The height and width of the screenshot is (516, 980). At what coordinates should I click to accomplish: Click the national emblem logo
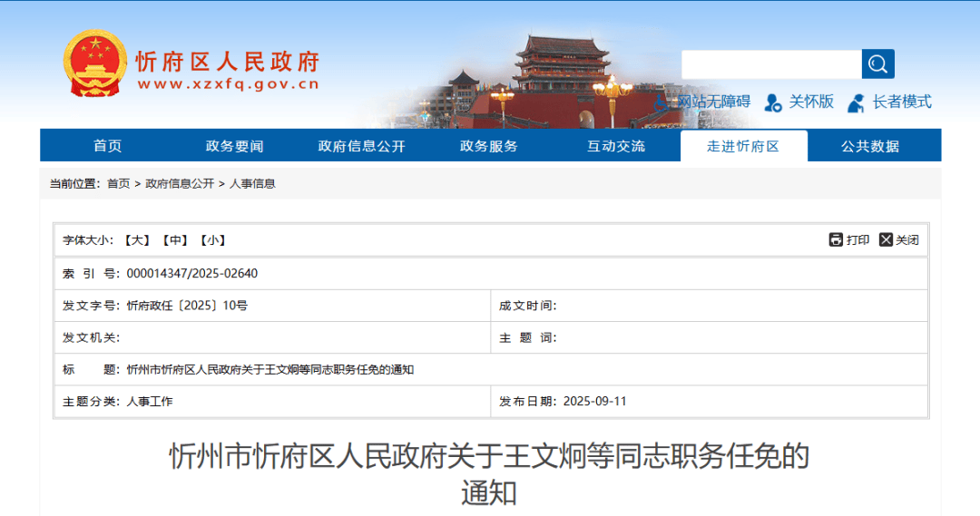pos(95,63)
